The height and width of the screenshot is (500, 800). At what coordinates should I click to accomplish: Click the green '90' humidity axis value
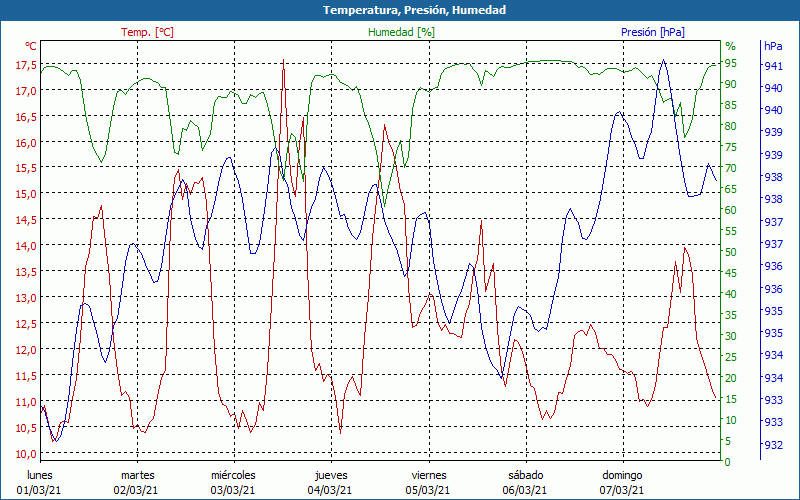coord(731,84)
